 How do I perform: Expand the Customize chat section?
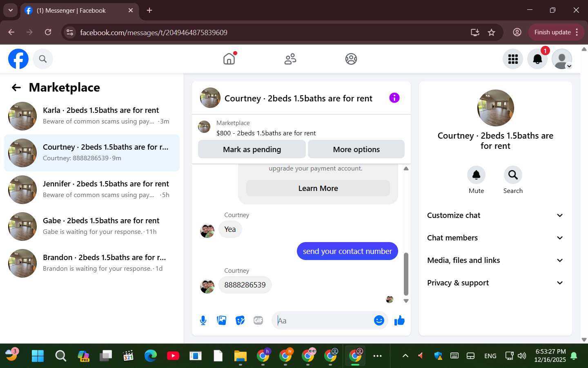pyautogui.click(x=495, y=215)
